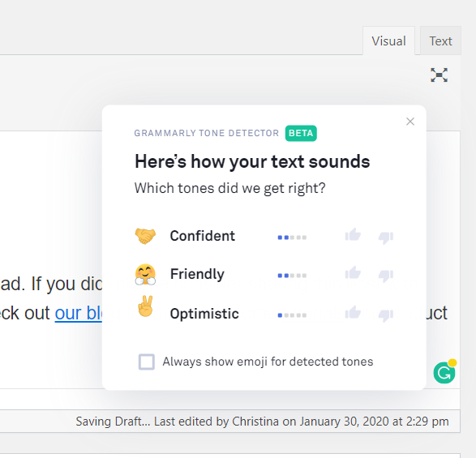
Task: Give thumbs up for Friendly tone
Action: point(353,273)
